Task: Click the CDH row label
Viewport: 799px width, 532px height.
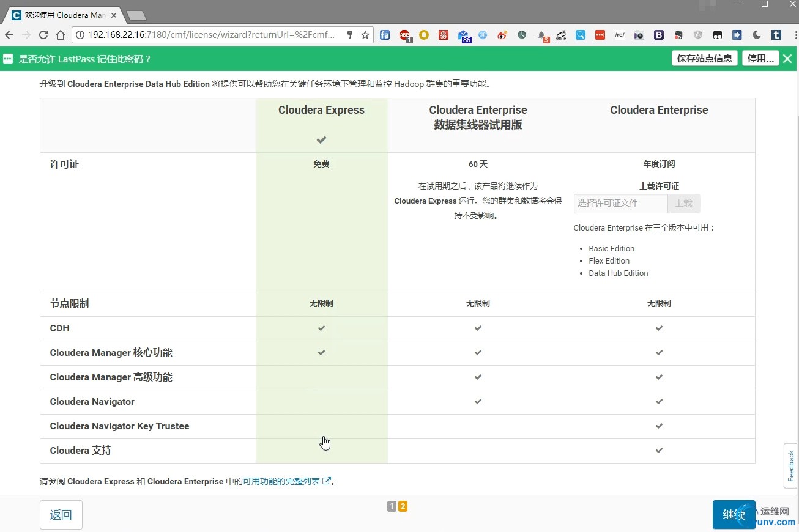Action: pyautogui.click(x=60, y=328)
